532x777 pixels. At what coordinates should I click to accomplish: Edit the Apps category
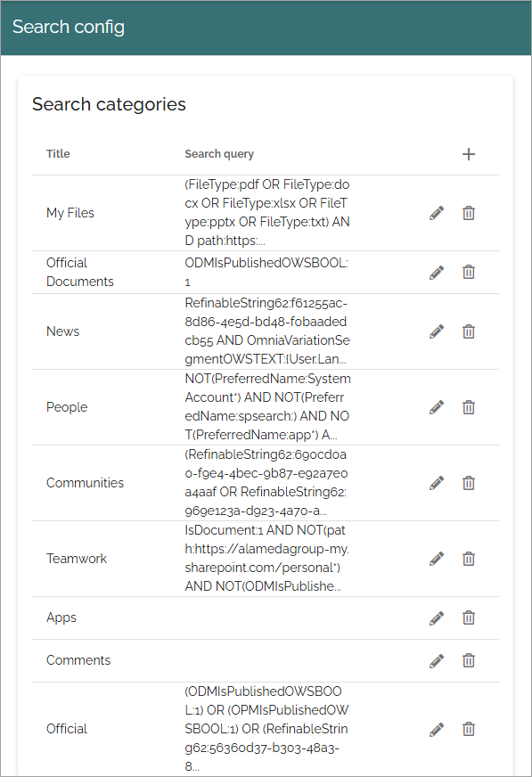(x=437, y=618)
